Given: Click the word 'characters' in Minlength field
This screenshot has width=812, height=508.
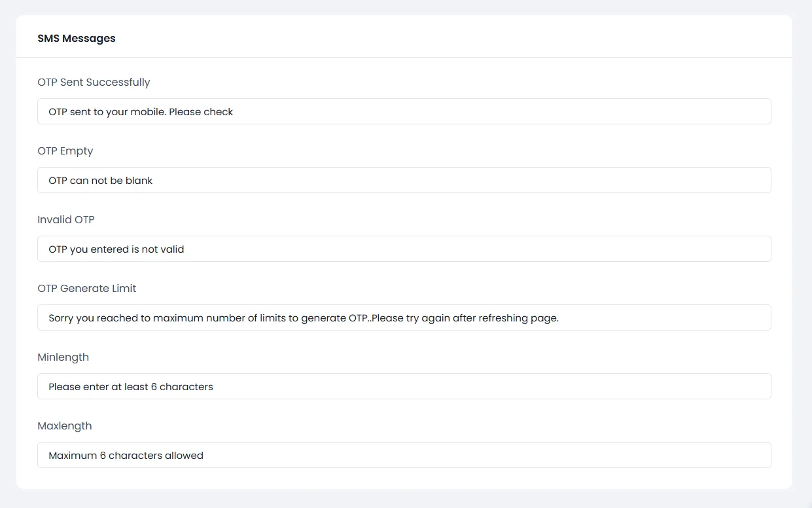Looking at the screenshot, I should point(186,387).
